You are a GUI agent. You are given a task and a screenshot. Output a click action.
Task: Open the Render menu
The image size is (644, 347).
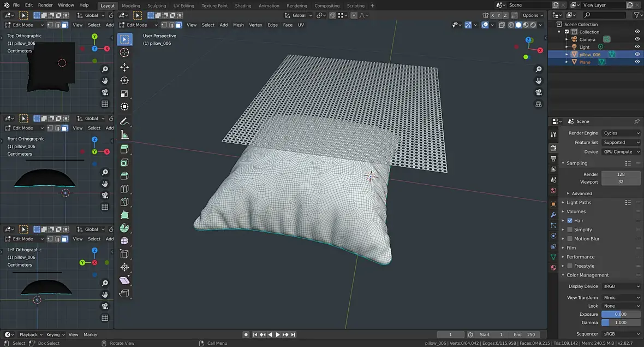(45, 5)
